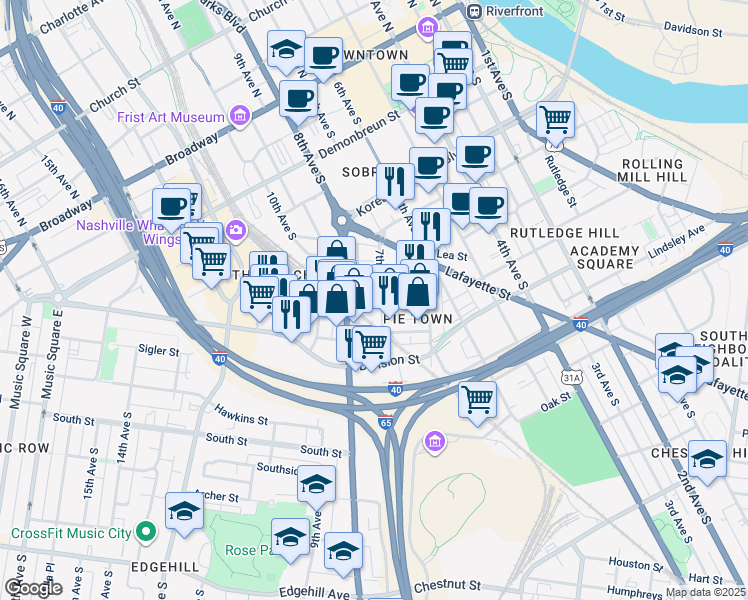Click the Map data ©2025 attribution text

tap(706, 592)
